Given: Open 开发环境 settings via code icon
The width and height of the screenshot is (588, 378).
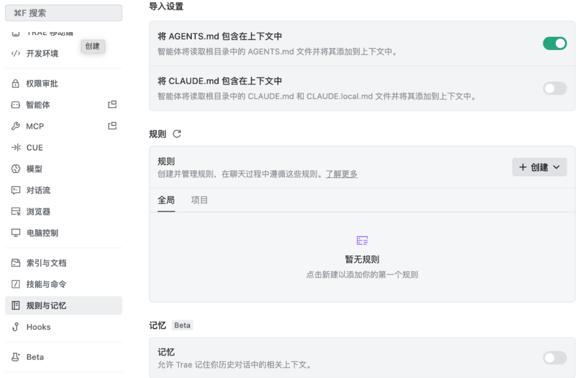Looking at the screenshot, I should tap(16, 53).
